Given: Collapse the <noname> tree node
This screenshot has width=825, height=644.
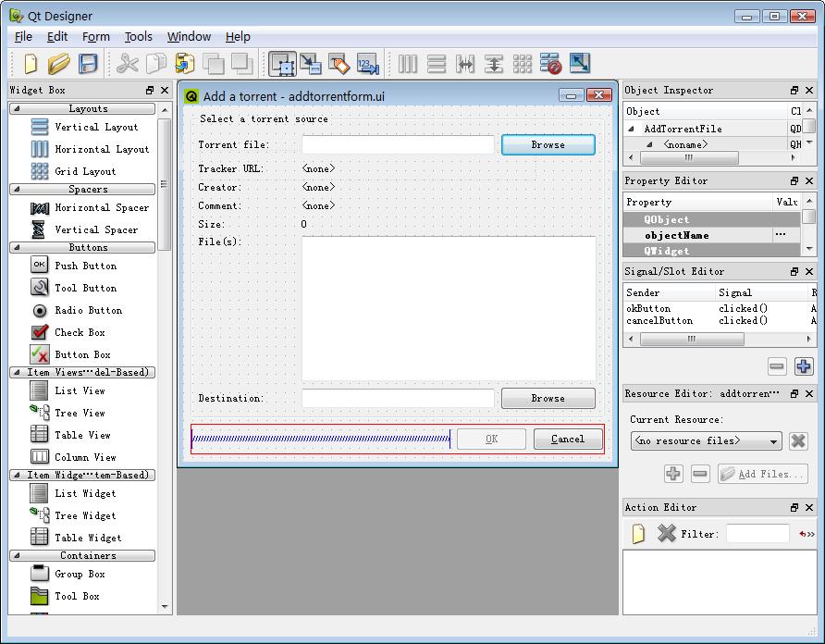Looking at the screenshot, I should click(x=649, y=144).
